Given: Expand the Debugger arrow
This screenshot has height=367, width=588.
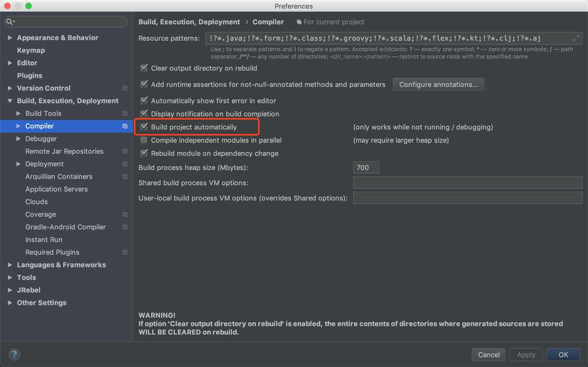Looking at the screenshot, I should pos(18,139).
